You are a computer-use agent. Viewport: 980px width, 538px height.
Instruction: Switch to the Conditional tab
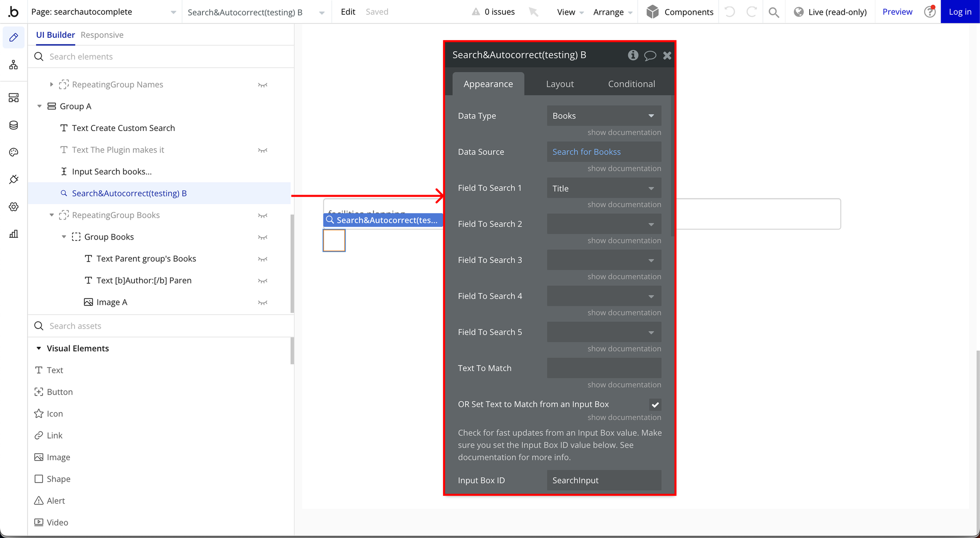[632, 84]
